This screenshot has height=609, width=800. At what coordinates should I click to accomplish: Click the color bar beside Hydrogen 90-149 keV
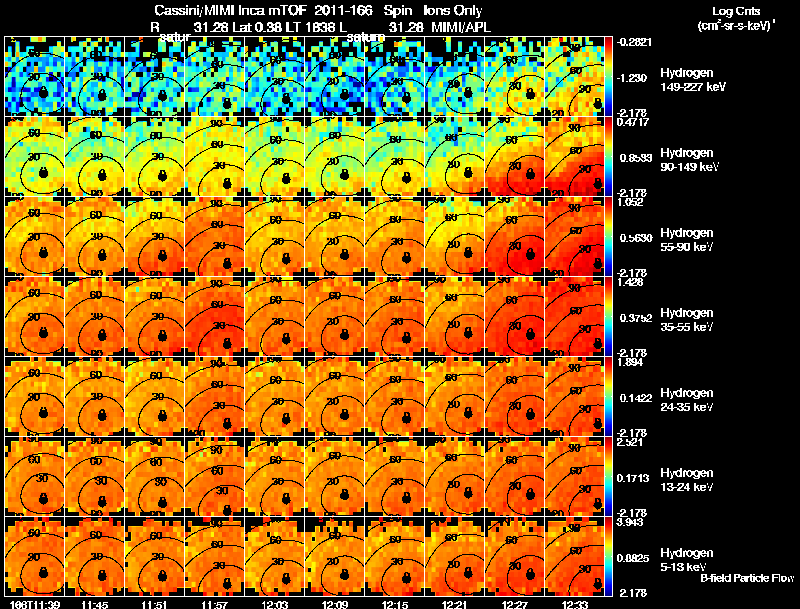point(608,157)
